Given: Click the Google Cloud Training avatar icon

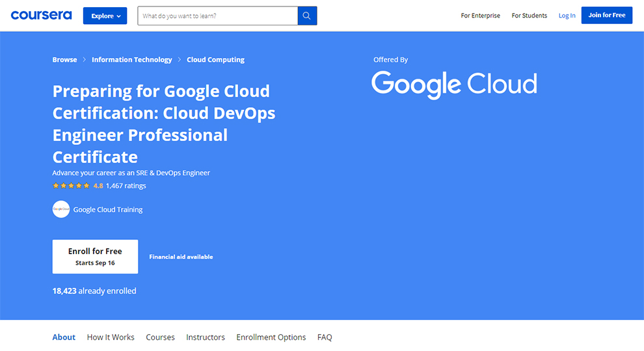Looking at the screenshot, I should click(60, 209).
